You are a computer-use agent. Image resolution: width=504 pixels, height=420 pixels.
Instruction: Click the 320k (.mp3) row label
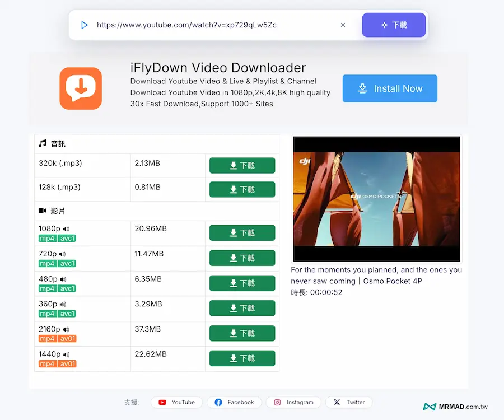60,164
